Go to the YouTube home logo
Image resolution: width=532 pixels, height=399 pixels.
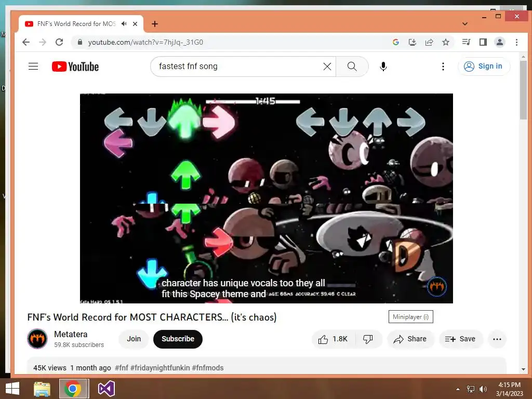(75, 66)
